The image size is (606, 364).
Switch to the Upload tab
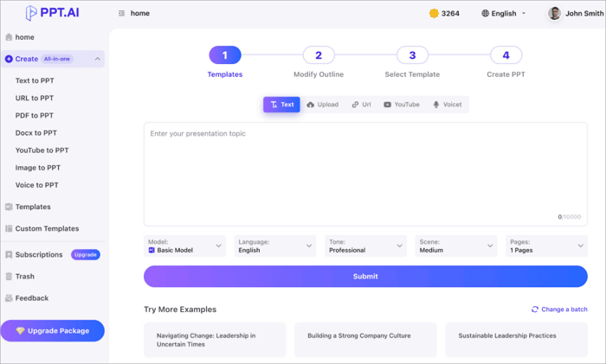point(323,105)
